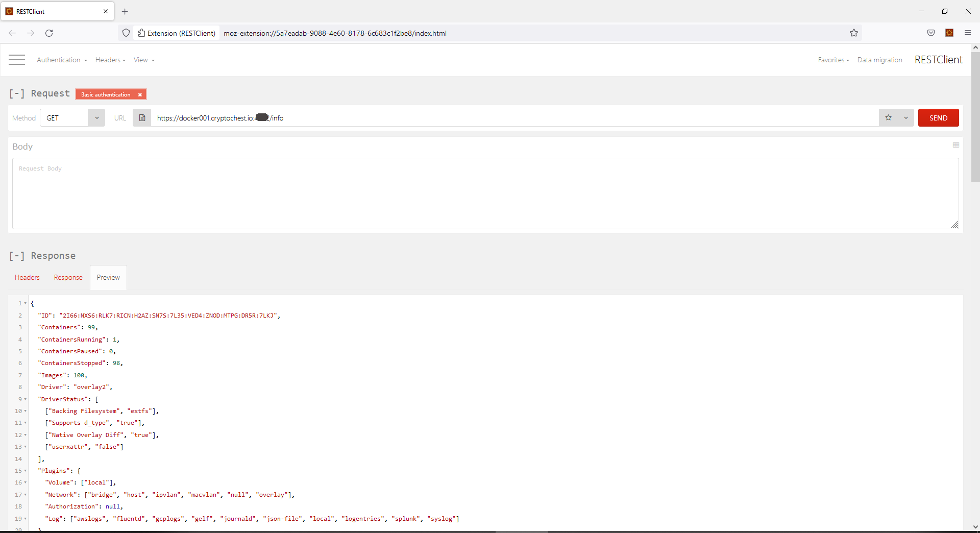Reload the current page

(49, 33)
